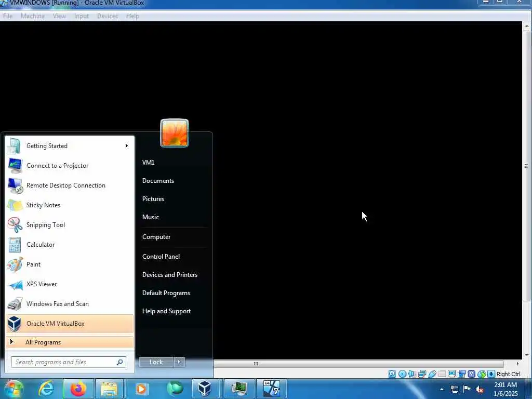This screenshot has width=532, height=399.
Task: Click the vertical scrollbar up arrow
Action: 527,26
